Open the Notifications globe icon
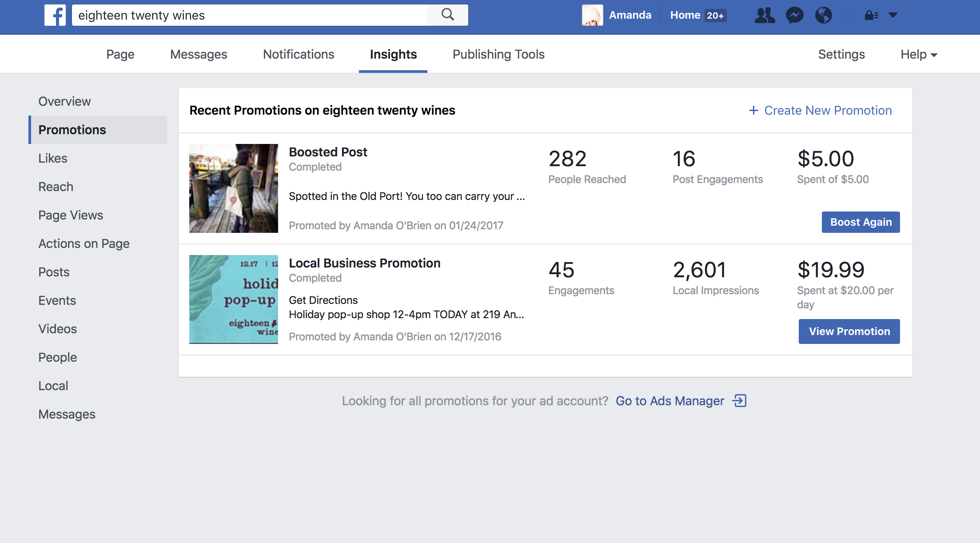This screenshot has height=543, width=980. (823, 15)
